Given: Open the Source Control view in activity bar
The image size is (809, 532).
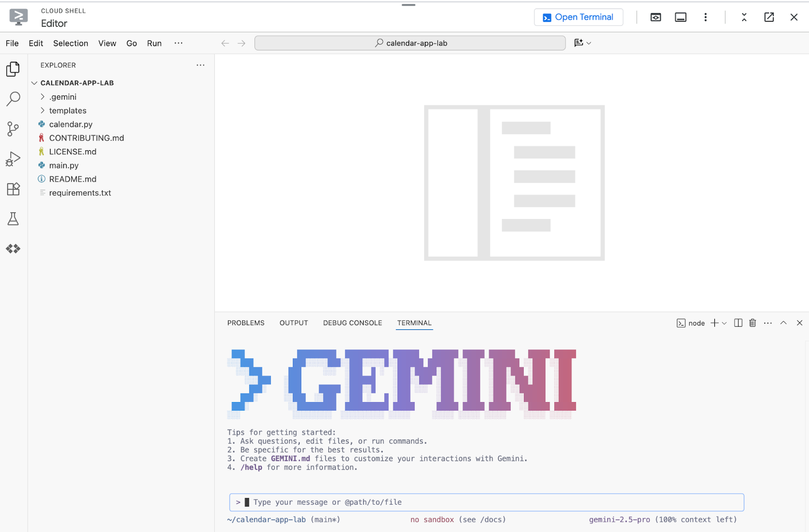Looking at the screenshot, I should point(13,129).
